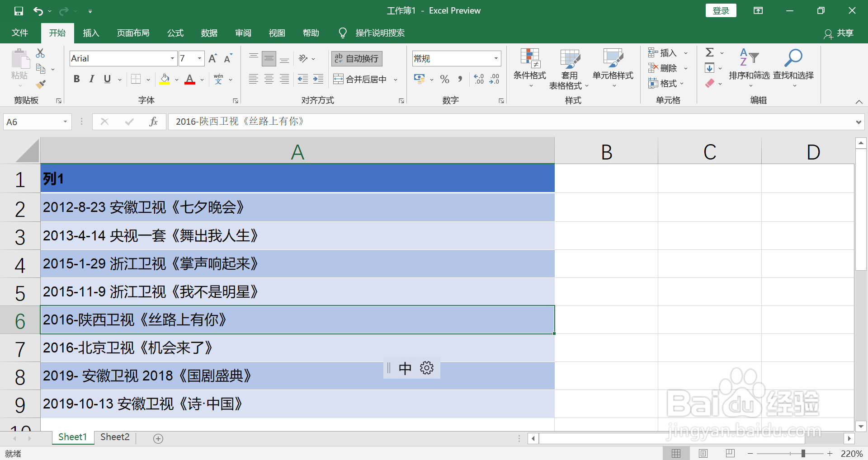This screenshot has width=868, height=460.
Task: Switch to Sheet2 tab
Action: (x=115, y=437)
